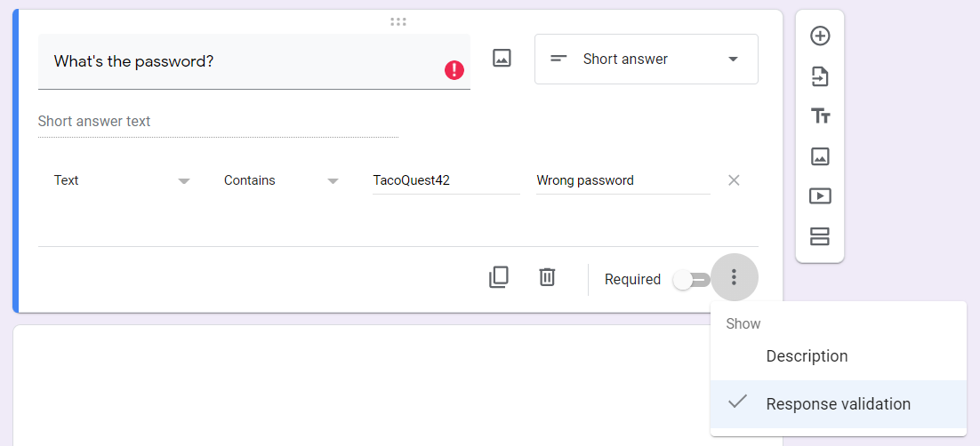Edit the question title "What's the password?"
This screenshot has width=980, height=446.
253,61
